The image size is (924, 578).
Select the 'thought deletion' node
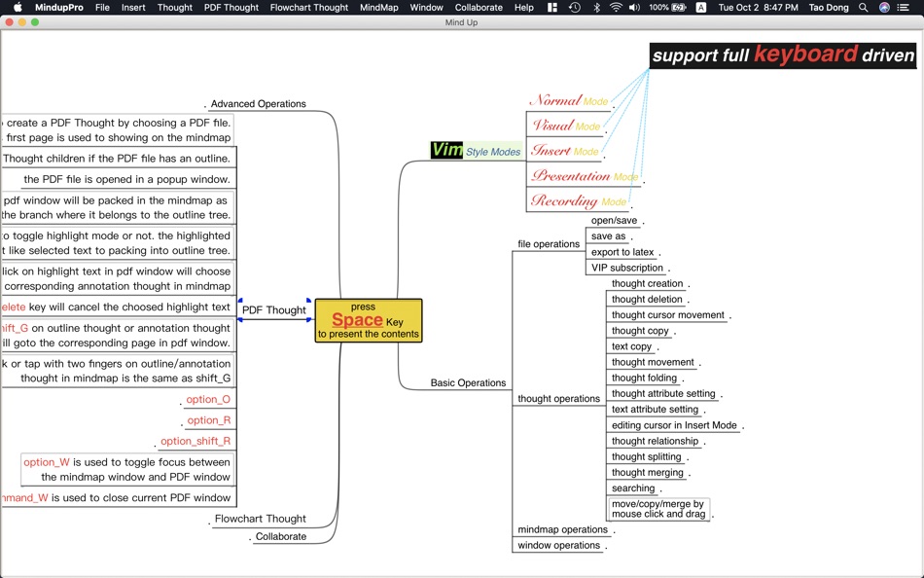647,299
